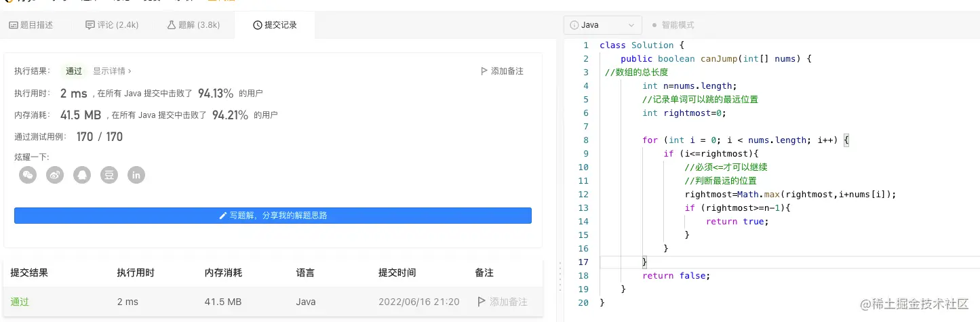Click the flag icon in the submission row
The height and width of the screenshot is (322, 980).
[482, 302]
